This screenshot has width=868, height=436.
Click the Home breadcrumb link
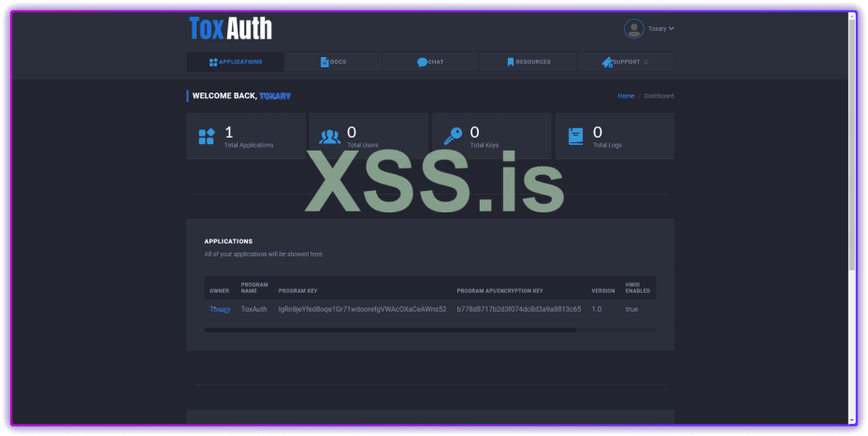click(626, 95)
